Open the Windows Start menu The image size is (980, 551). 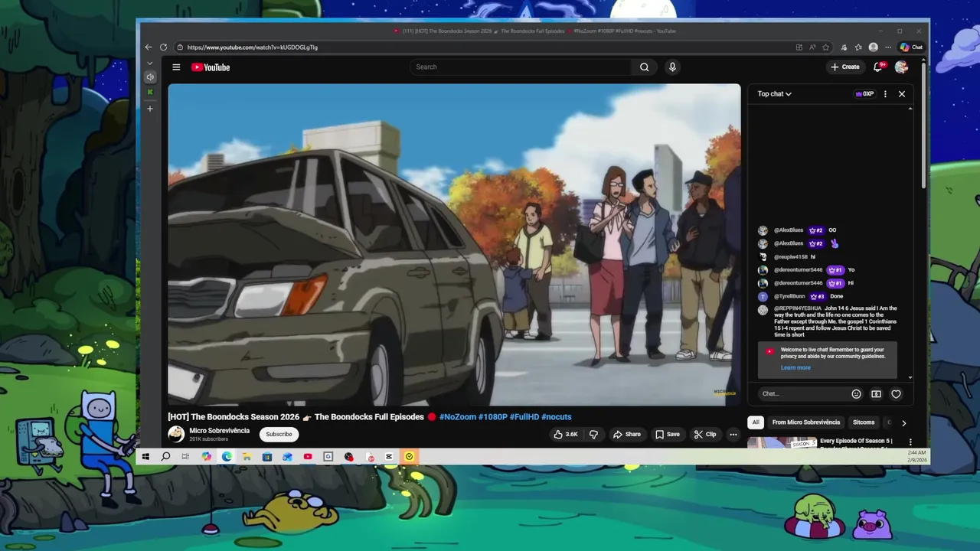(145, 457)
